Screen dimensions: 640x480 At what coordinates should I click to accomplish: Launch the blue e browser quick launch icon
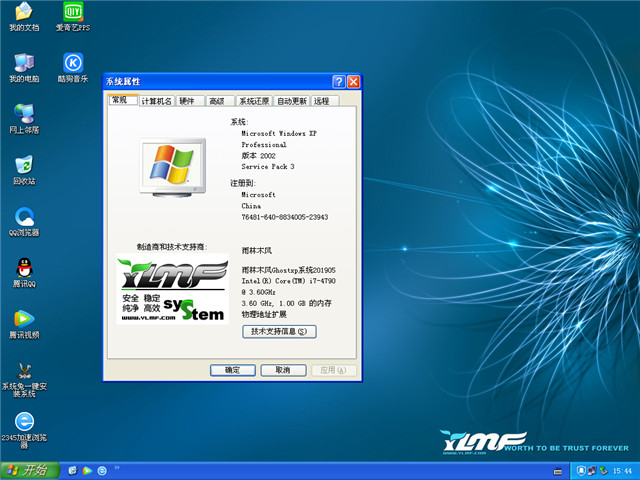pos(102,471)
